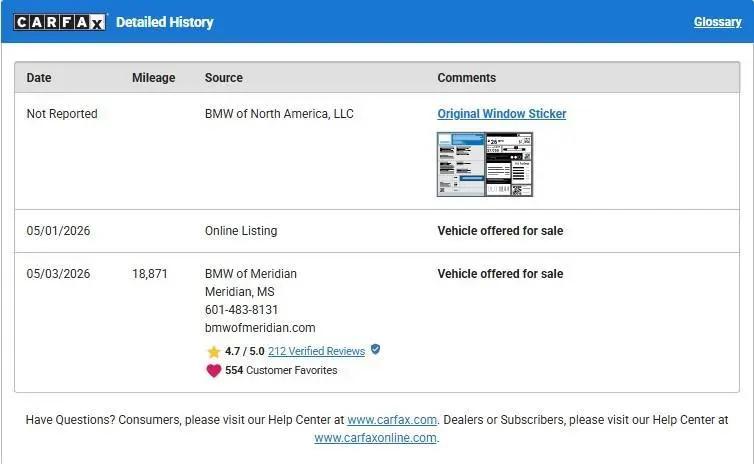
Task: Click the pink heart favorites icon
Action: coord(214,371)
